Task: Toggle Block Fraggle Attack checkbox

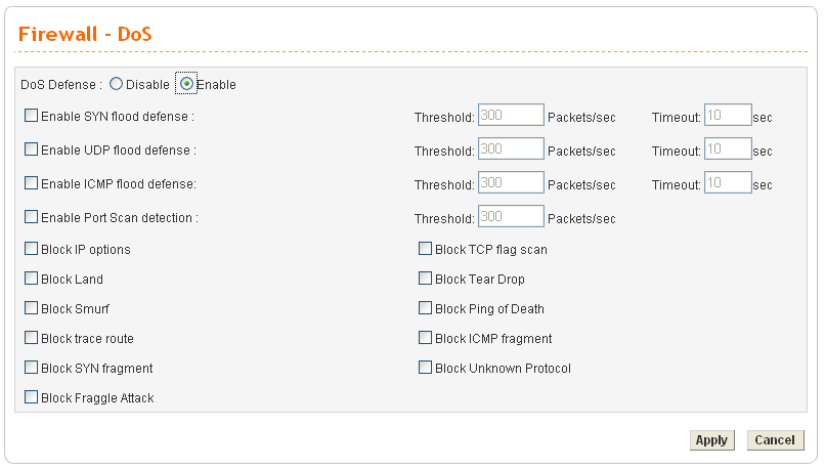Action: tap(31, 397)
